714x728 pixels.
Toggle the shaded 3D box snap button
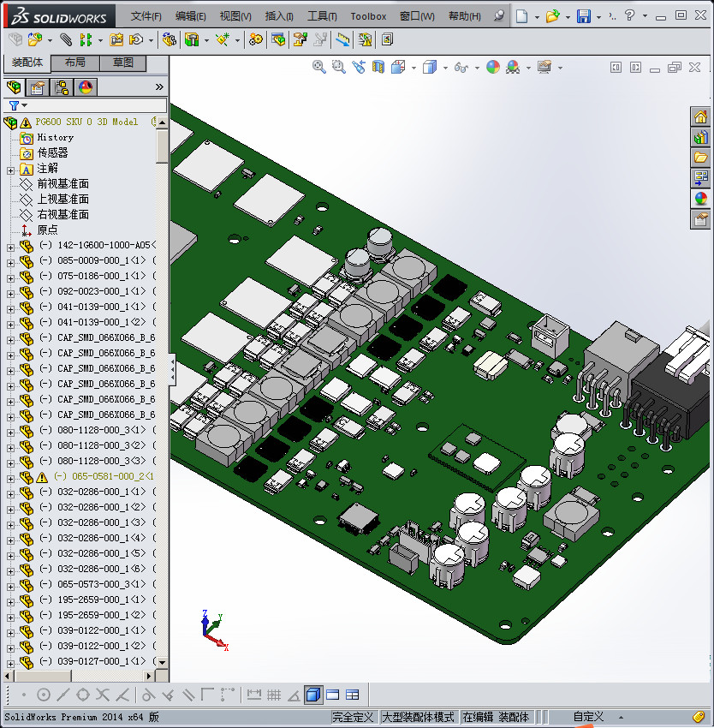click(313, 695)
